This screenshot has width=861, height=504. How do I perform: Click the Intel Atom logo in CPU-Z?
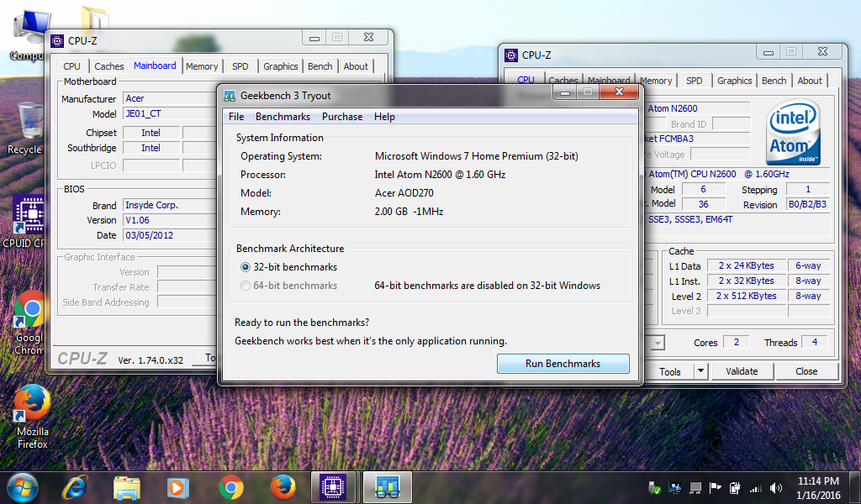click(x=794, y=132)
